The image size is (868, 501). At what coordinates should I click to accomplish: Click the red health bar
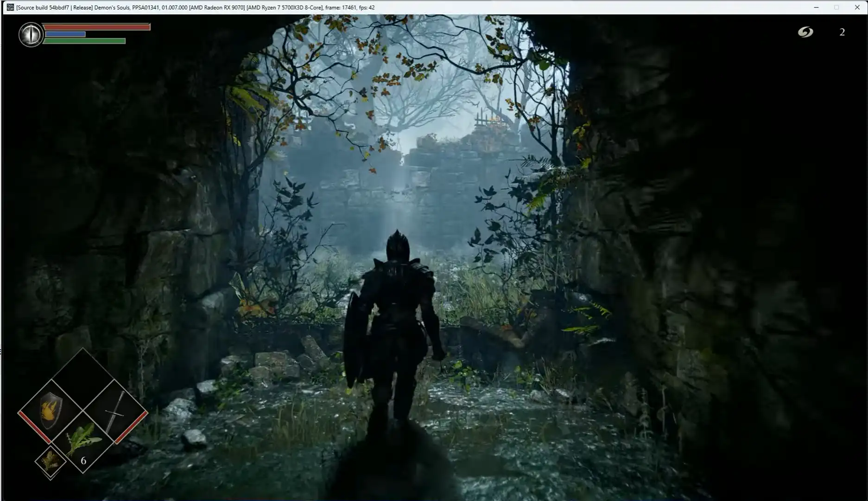tap(97, 27)
